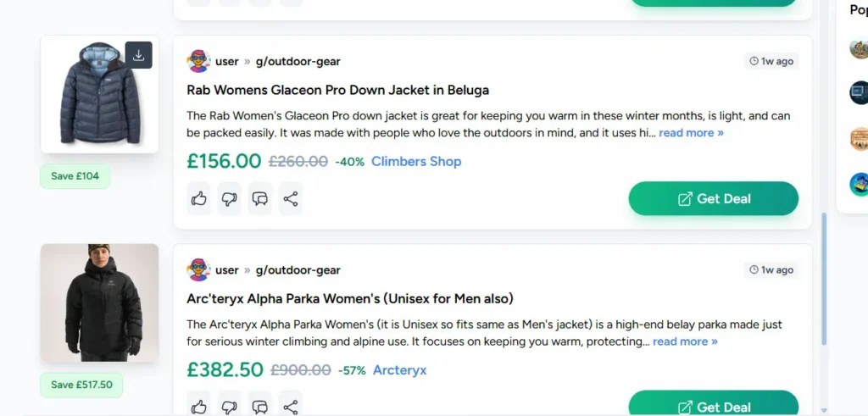Screen dimensions: 868x416
Task: Open comments on the Rab jacket deal
Action: point(260,199)
